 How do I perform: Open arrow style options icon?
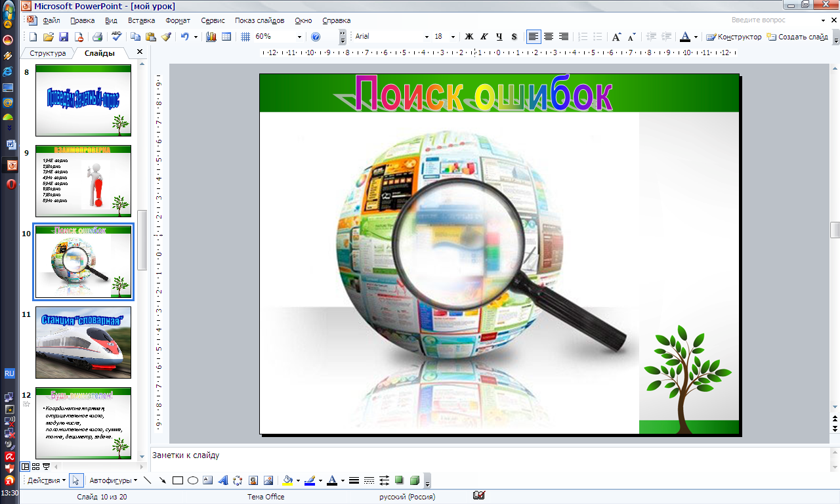click(x=385, y=480)
